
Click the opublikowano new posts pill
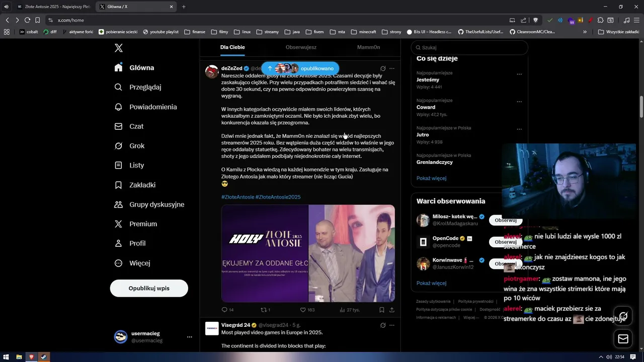pyautogui.click(x=300, y=68)
